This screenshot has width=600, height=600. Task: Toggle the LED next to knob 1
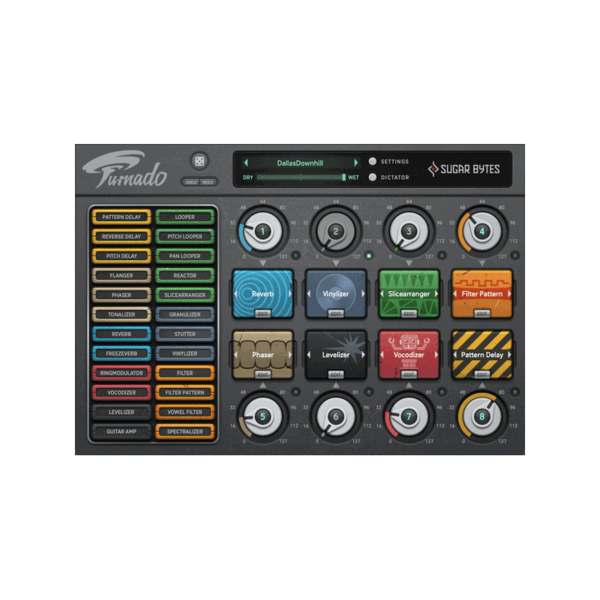tap(295, 255)
